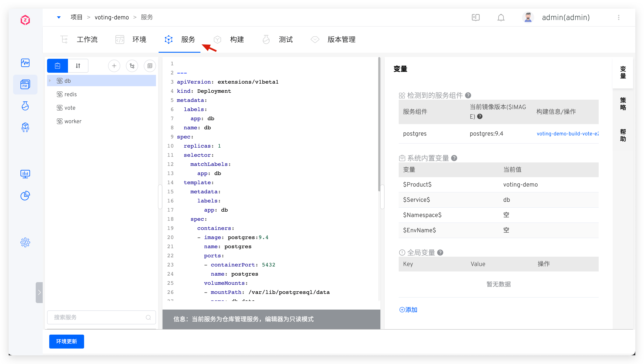This screenshot has height=364, width=644.
Task: Open the voting-demo-build-vote link
Action: coord(567,133)
